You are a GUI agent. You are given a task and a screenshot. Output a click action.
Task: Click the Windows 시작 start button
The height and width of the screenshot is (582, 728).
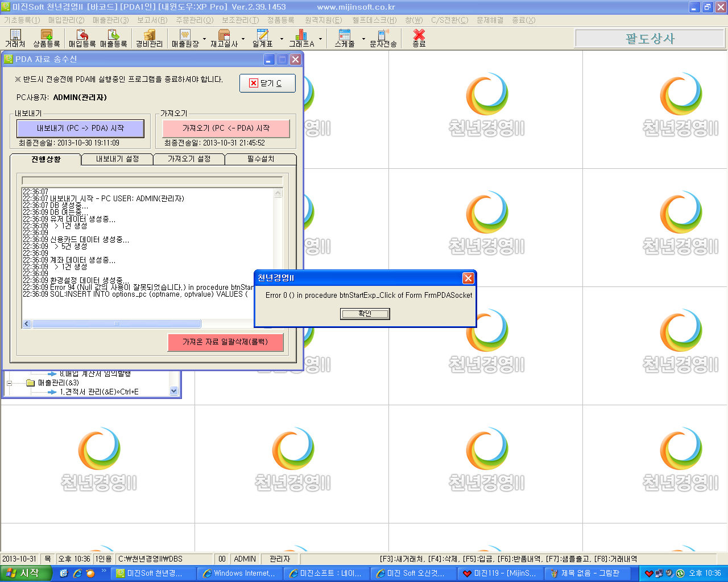point(26,573)
